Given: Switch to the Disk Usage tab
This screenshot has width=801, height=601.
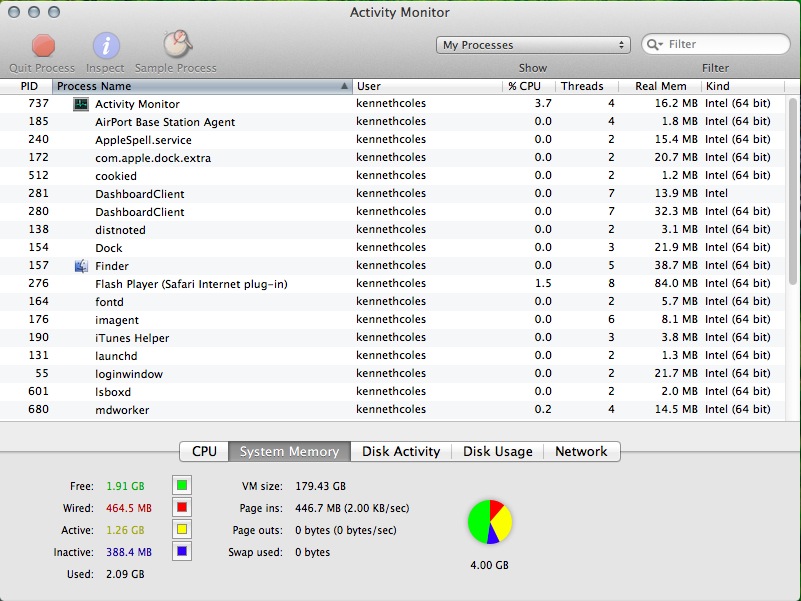Looking at the screenshot, I should [x=498, y=451].
